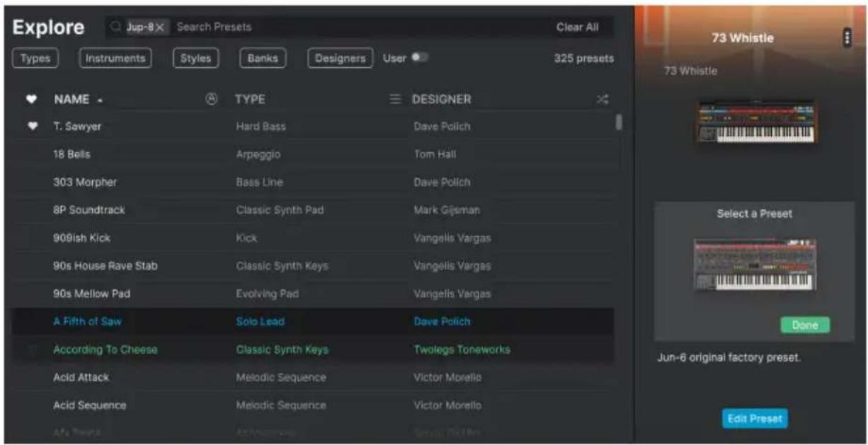The width and height of the screenshot is (868, 445).
Task: Open the 73 Whistle options menu
Action: (846, 38)
